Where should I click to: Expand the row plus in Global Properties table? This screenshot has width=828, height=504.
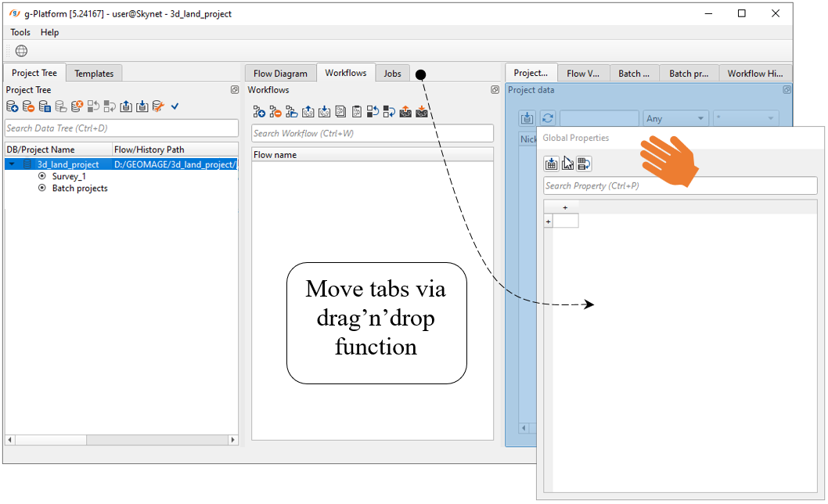(548, 221)
